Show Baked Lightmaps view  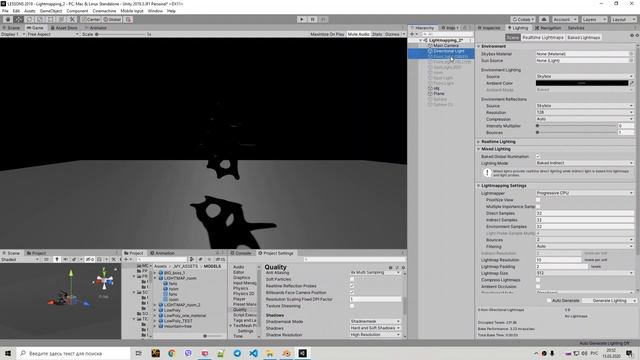tap(584, 37)
